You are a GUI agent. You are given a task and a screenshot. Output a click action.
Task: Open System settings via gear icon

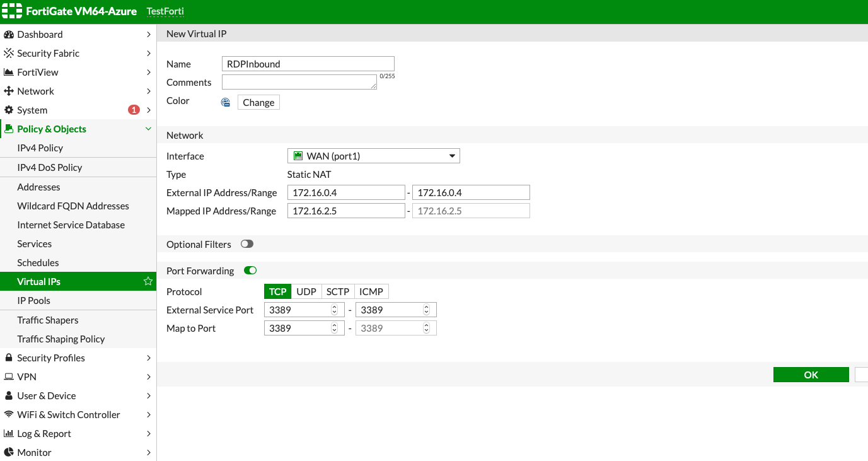click(8, 110)
